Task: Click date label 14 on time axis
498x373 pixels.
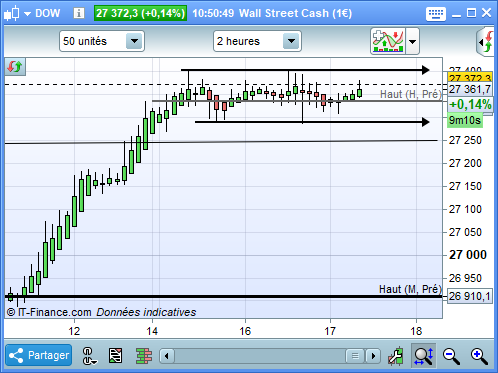Action: coord(152,331)
